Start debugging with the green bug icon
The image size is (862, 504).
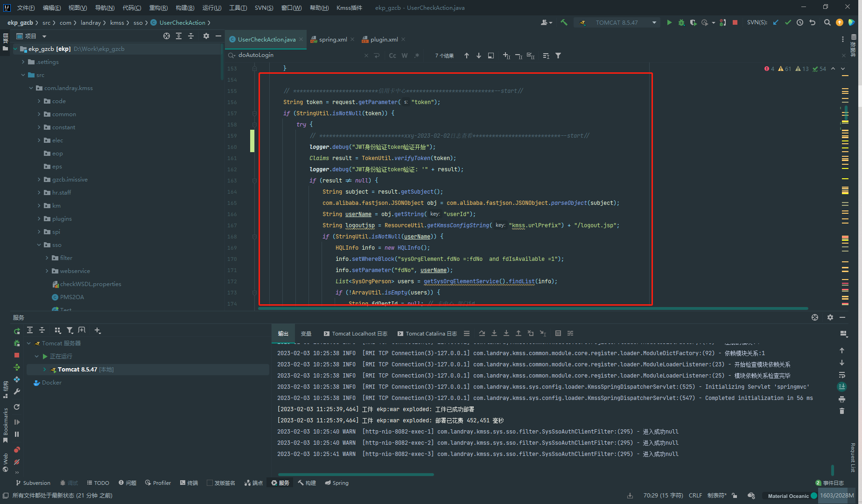coord(681,22)
